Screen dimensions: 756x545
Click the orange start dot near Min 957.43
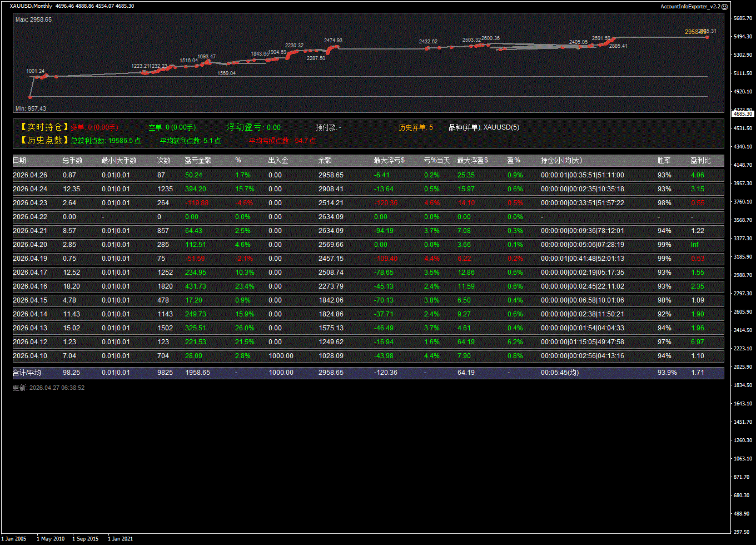point(31,97)
